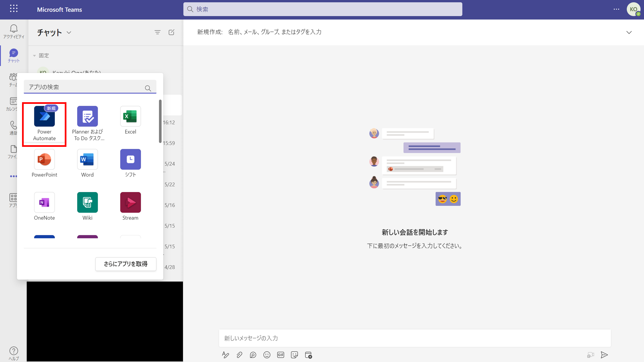Image resolution: width=644 pixels, height=362 pixels.
Task: Select the chat timestamped 16:12
Action: (x=172, y=123)
